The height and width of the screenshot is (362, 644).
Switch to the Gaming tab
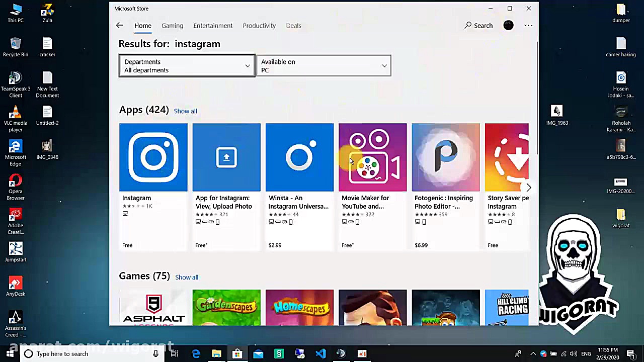click(172, 26)
